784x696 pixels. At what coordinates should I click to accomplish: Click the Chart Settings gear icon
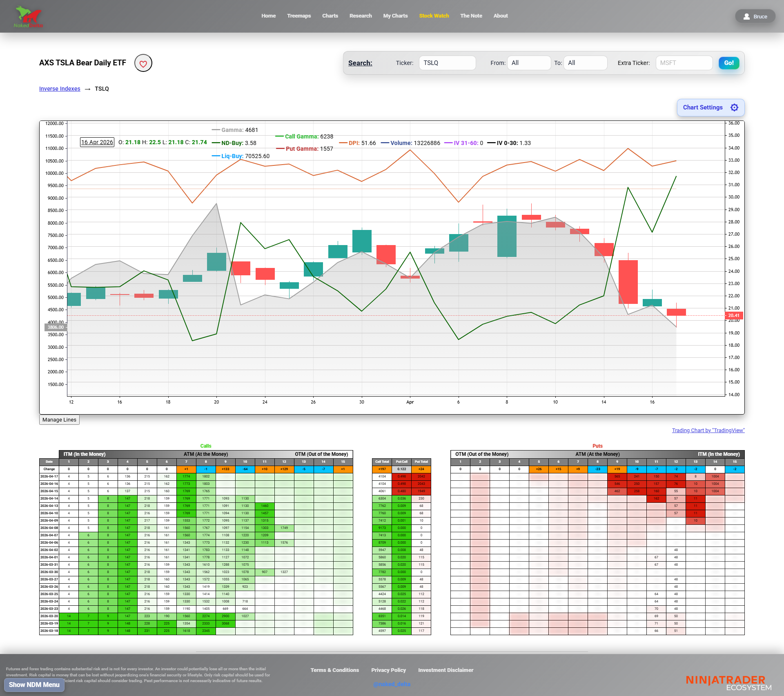coord(734,107)
